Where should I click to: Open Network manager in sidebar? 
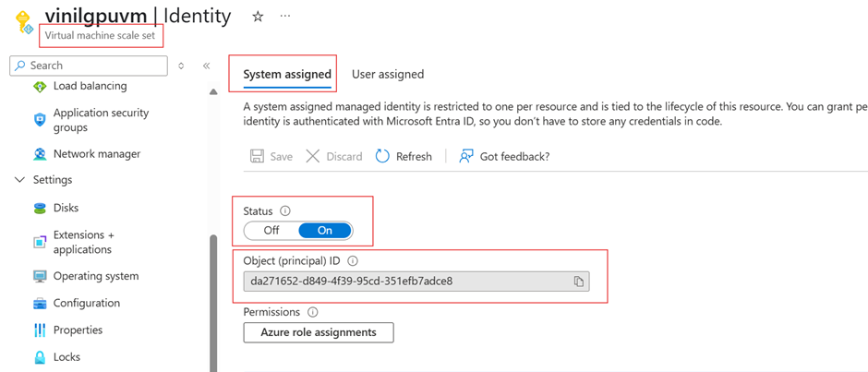coord(96,154)
